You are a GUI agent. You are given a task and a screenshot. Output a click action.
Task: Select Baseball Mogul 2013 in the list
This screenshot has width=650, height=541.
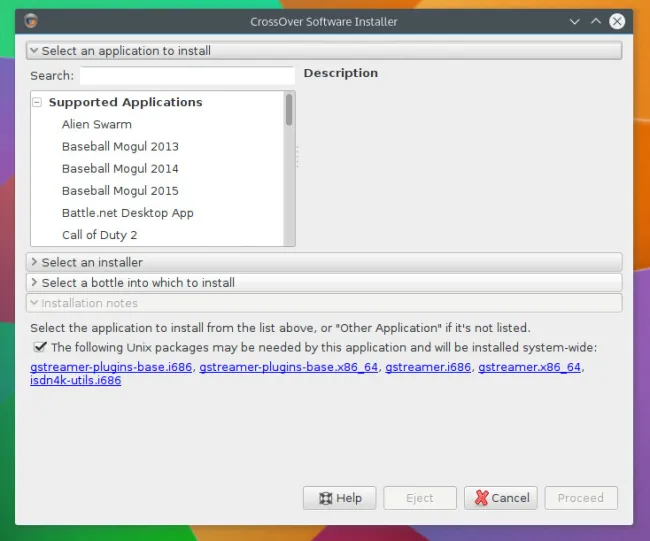120,147
